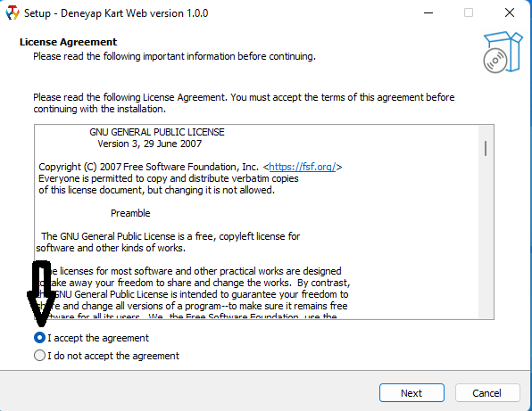532x411 pixels.
Task: Click 'Please read the following important information' text
Action: (x=174, y=56)
